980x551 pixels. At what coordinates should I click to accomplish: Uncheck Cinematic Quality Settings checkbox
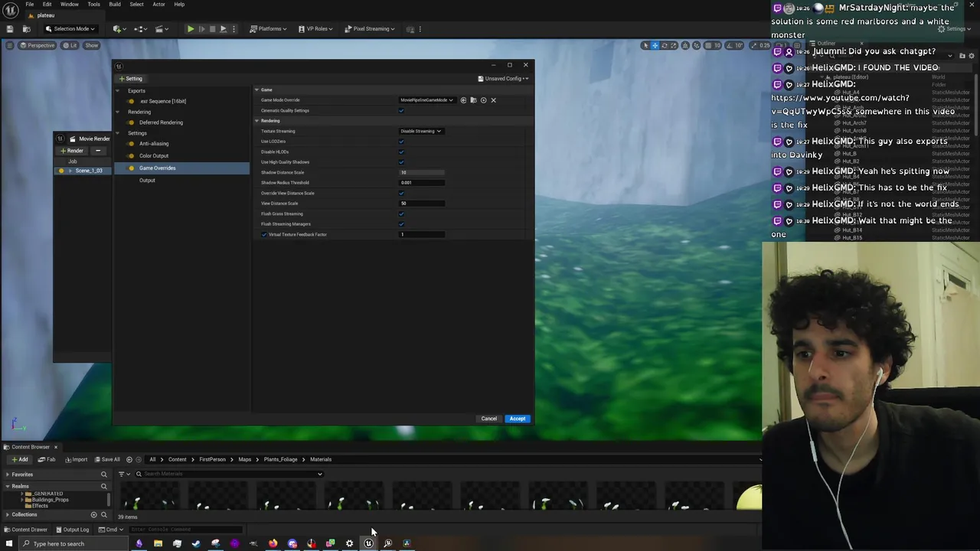401,111
